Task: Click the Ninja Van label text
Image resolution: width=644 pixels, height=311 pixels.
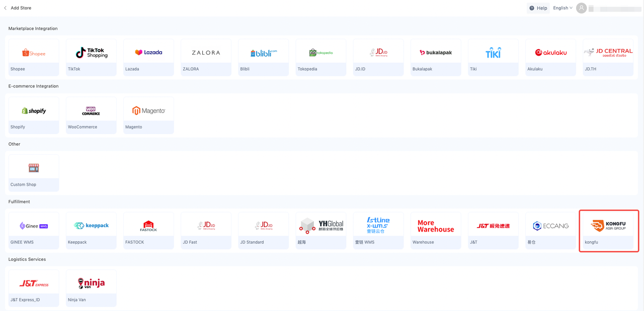Action: pyautogui.click(x=77, y=300)
